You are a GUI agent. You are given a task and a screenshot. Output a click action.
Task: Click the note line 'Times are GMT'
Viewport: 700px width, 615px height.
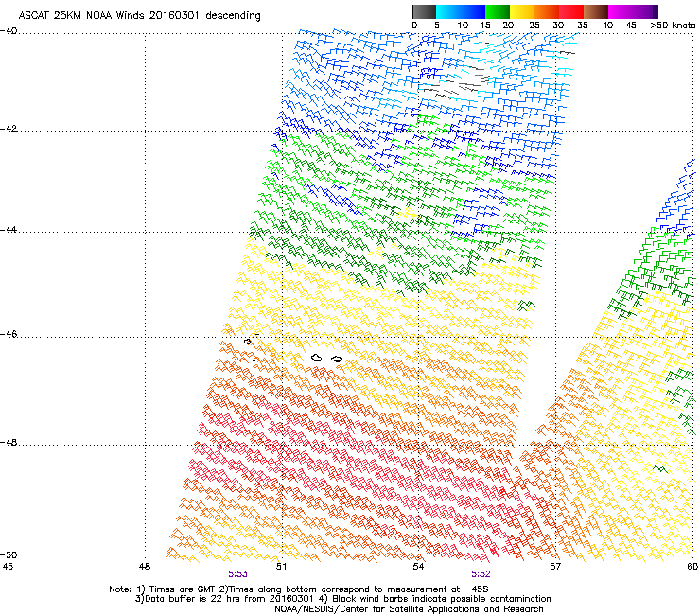(299, 589)
